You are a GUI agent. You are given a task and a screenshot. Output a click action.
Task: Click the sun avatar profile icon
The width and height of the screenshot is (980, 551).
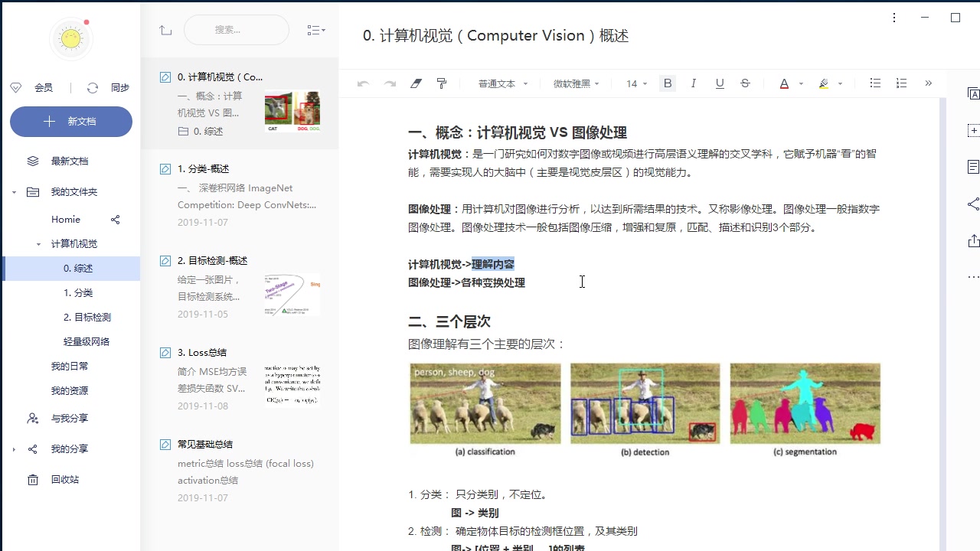coord(70,38)
